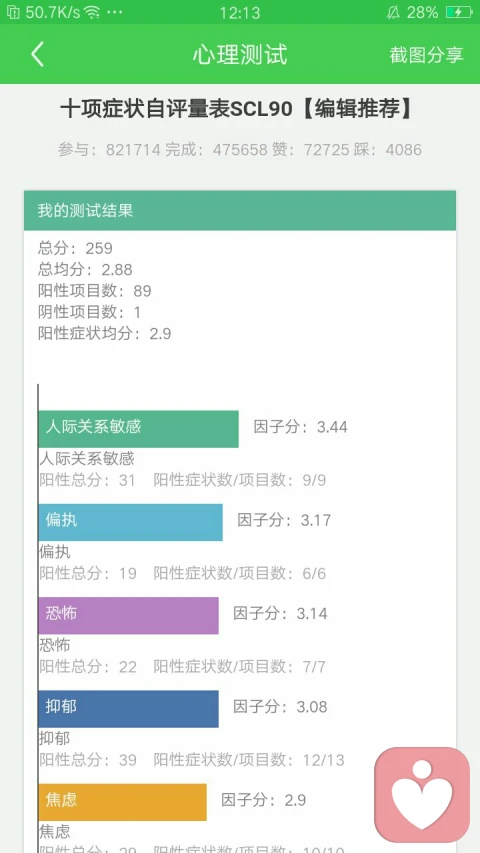Tap the 截图分享 share button
The image size is (480, 853).
(426, 54)
